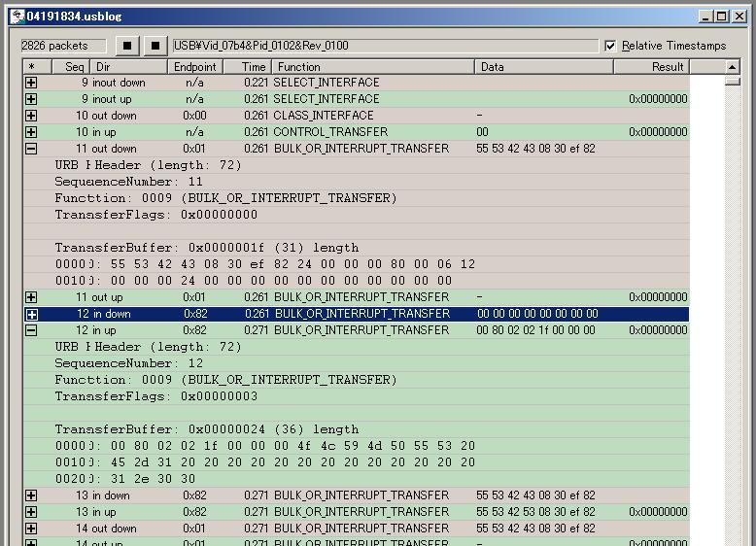Screen dimensions: 756x546
Task: Click the left square stop button
Action: [126, 46]
